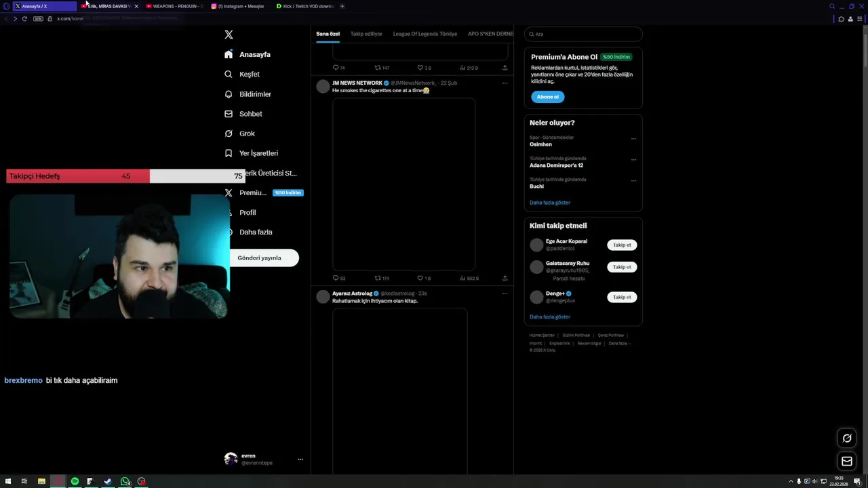Click JM NEWS NETWORK profile avatar
The width and height of the screenshot is (868, 488).
point(323,86)
